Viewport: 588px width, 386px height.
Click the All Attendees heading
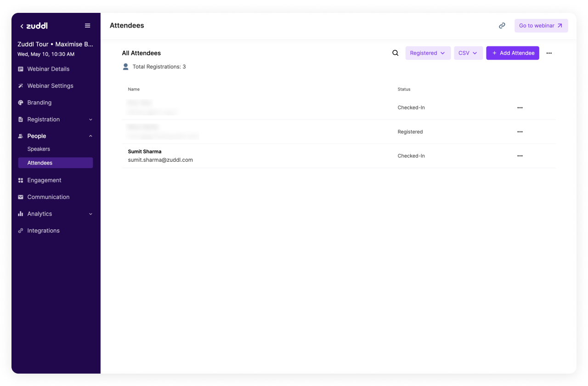pyautogui.click(x=141, y=53)
